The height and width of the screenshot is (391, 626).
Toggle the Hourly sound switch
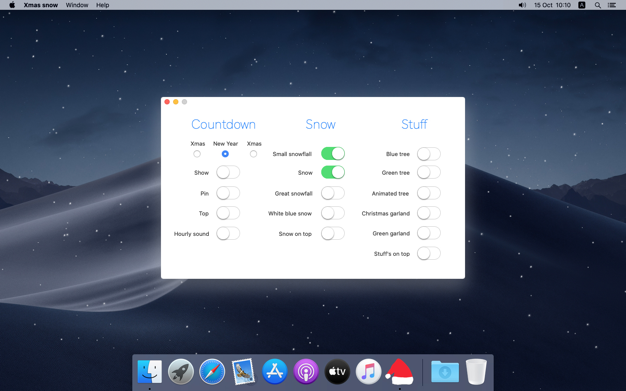[228, 234]
